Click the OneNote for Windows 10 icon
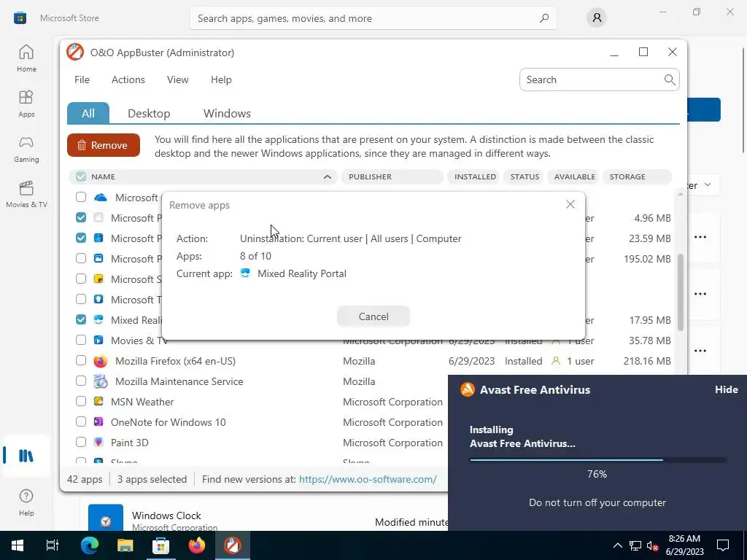The image size is (747, 560). (98, 422)
